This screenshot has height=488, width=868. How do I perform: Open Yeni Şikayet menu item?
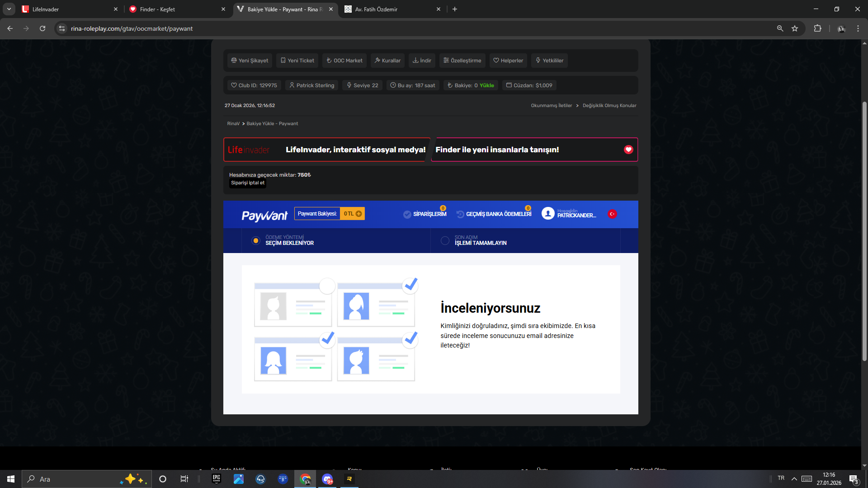250,61
